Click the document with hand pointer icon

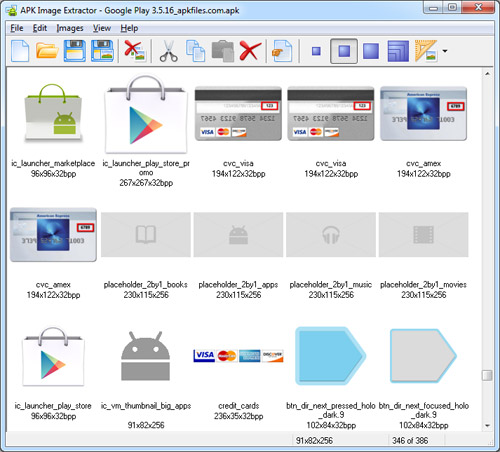282,51
